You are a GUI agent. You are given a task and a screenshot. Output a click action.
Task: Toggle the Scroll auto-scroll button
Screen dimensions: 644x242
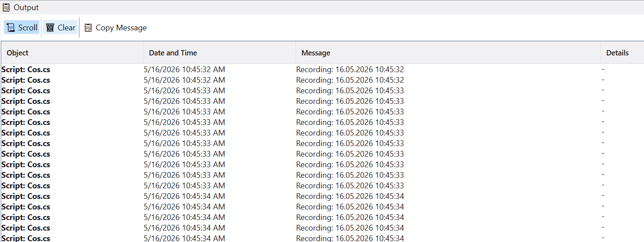[22, 27]
